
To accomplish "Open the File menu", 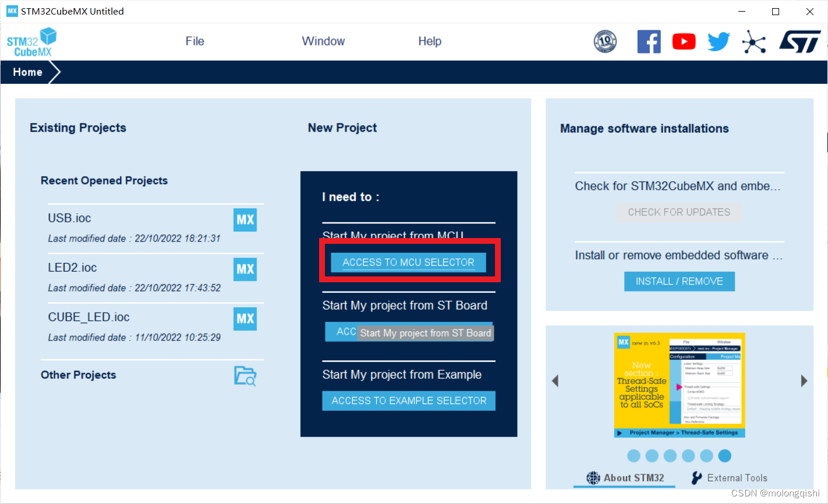I will (194, 41).
